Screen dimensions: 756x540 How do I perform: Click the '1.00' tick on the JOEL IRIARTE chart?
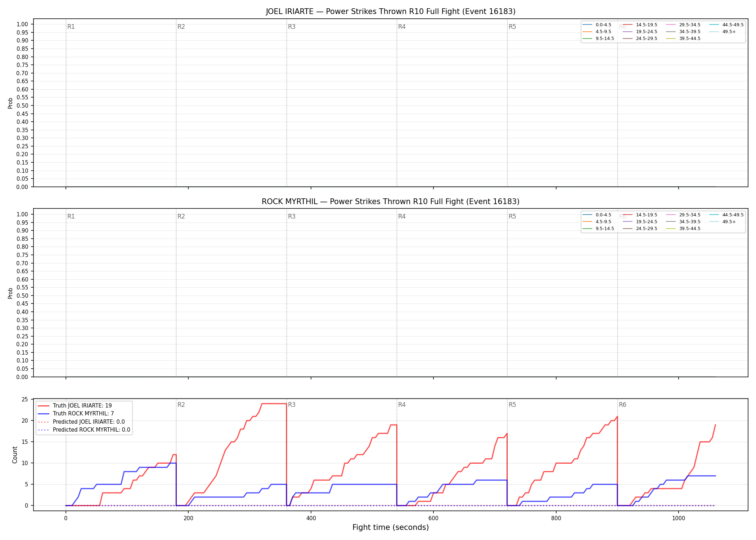[22, 24]
